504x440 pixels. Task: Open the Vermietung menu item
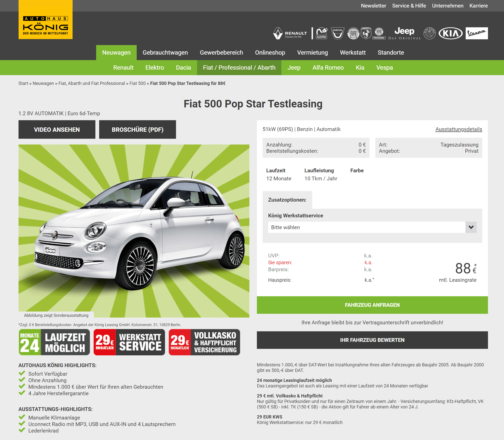312,53
